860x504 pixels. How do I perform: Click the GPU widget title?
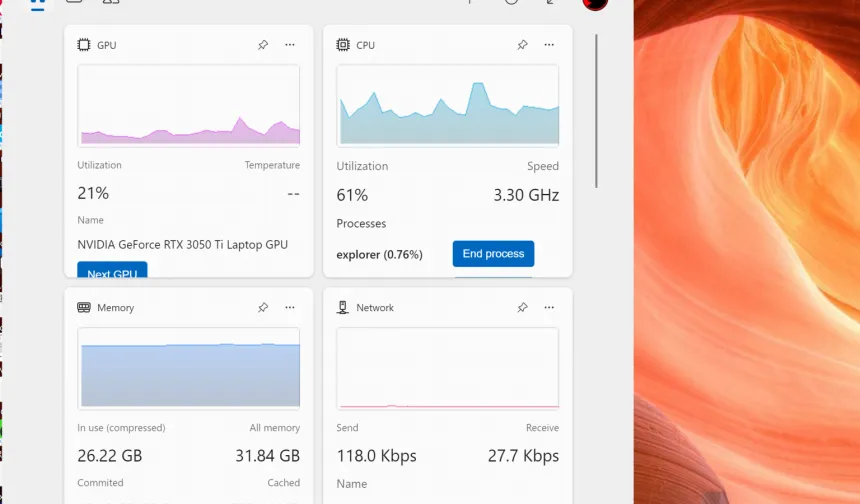pyautogui.click(x=106, y=45)
